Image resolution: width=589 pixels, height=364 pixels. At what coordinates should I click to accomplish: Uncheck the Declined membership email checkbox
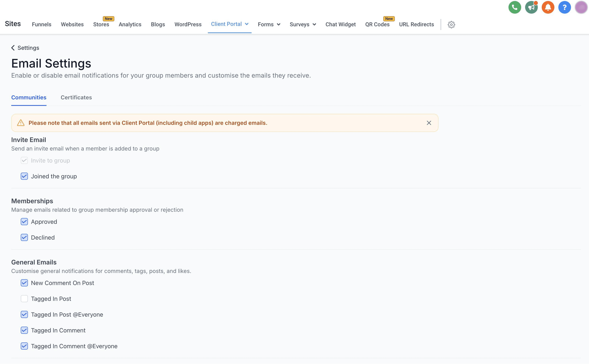24,238
